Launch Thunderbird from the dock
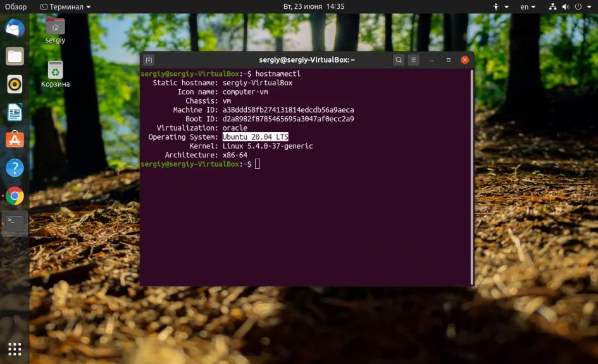598x364 pixels. [x=15, y=28]
